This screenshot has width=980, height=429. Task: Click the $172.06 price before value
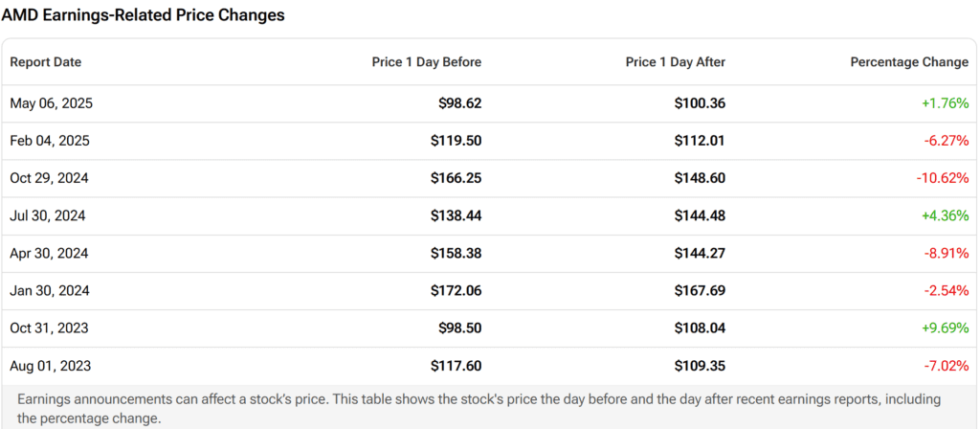tap(457, 291)
